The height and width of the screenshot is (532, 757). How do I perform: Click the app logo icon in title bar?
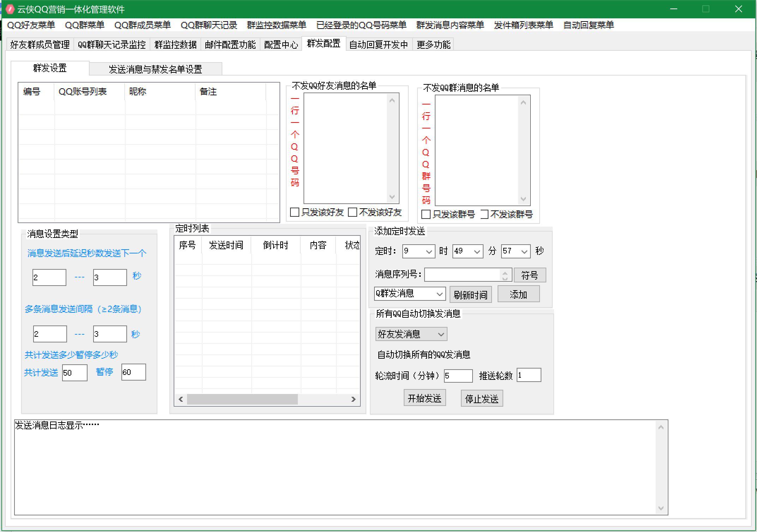point(10,9)
